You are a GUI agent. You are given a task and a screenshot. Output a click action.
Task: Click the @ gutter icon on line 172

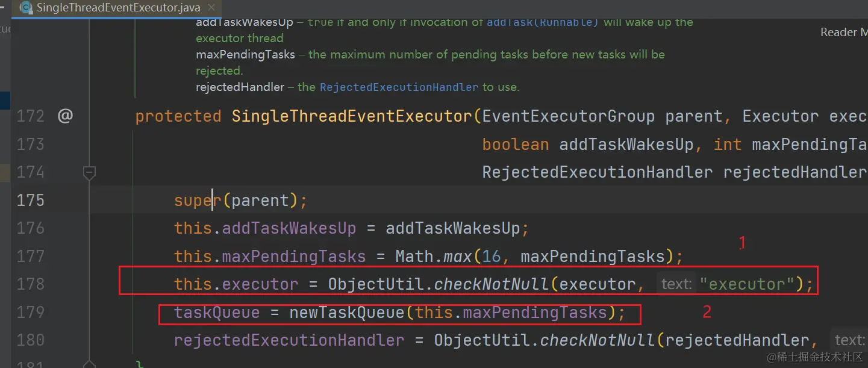65,116
